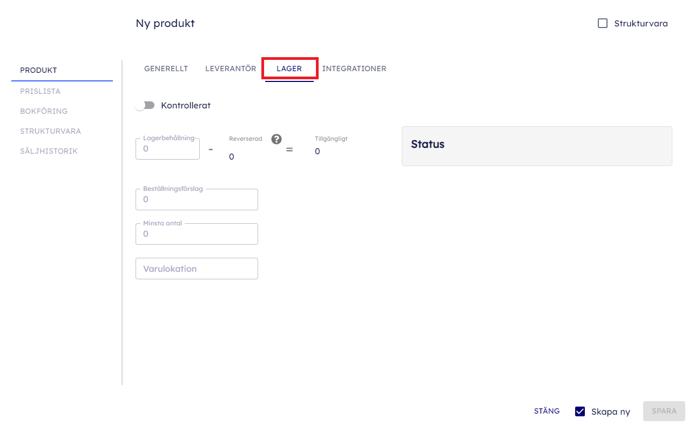
Task: Click the Beställningsförslag input field
Action: pyautogui.click(x=196, y=200)
